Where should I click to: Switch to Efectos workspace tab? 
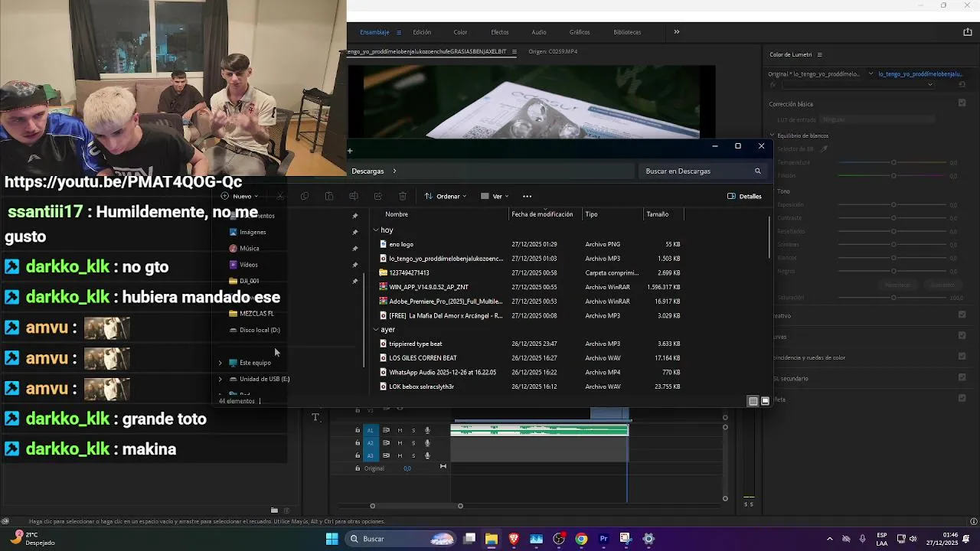pyautogui.click(x=500, y=32)
